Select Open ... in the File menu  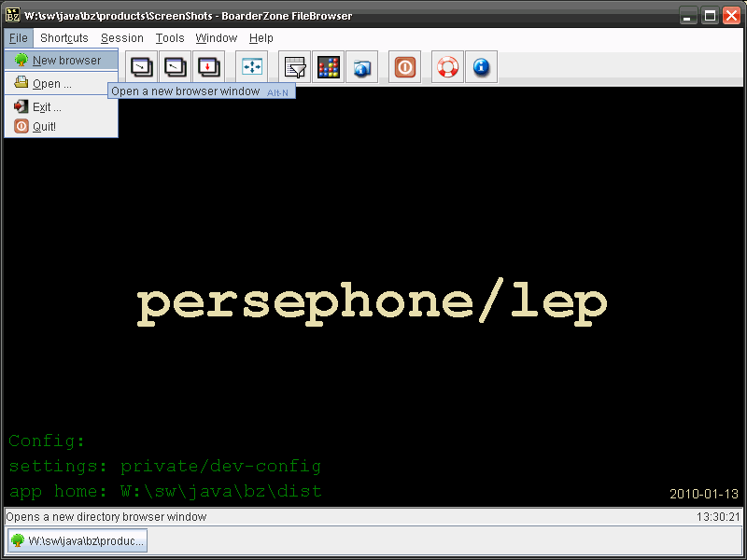click(x=62, y=84)
